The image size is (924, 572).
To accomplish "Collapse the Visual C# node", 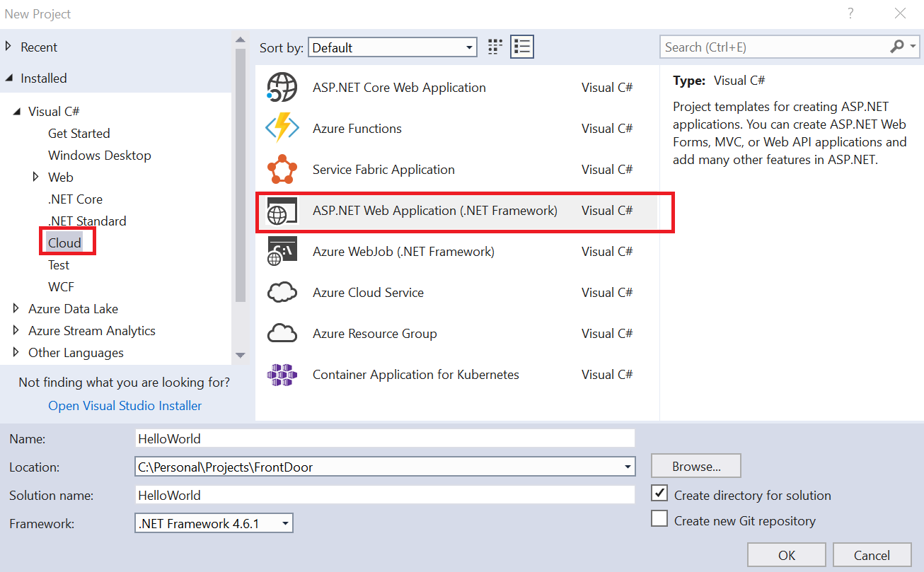I will tap(17, 112).
